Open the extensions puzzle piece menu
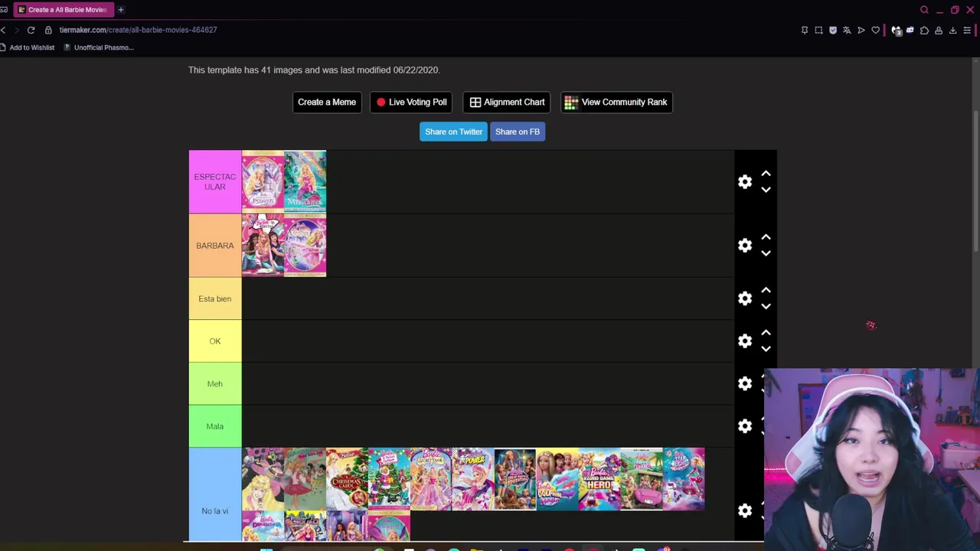 [x=924, y=31]
